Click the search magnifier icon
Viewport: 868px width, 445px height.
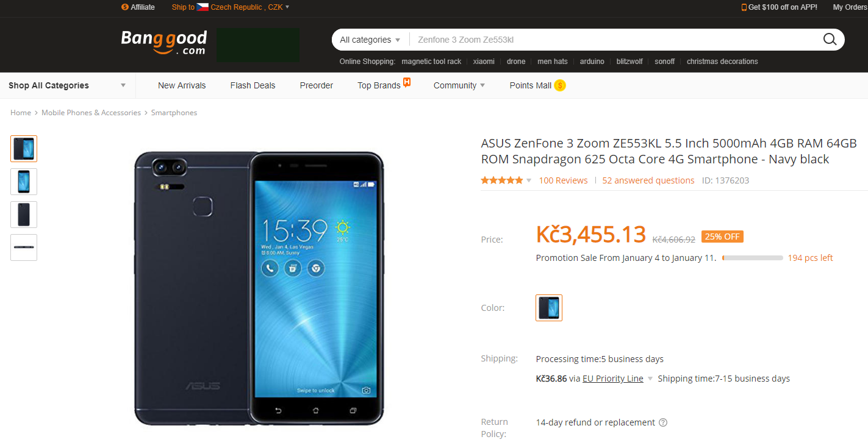point(830,40)
